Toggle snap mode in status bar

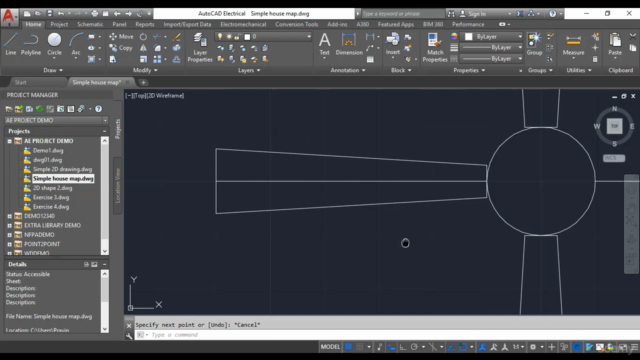point(360,347)
